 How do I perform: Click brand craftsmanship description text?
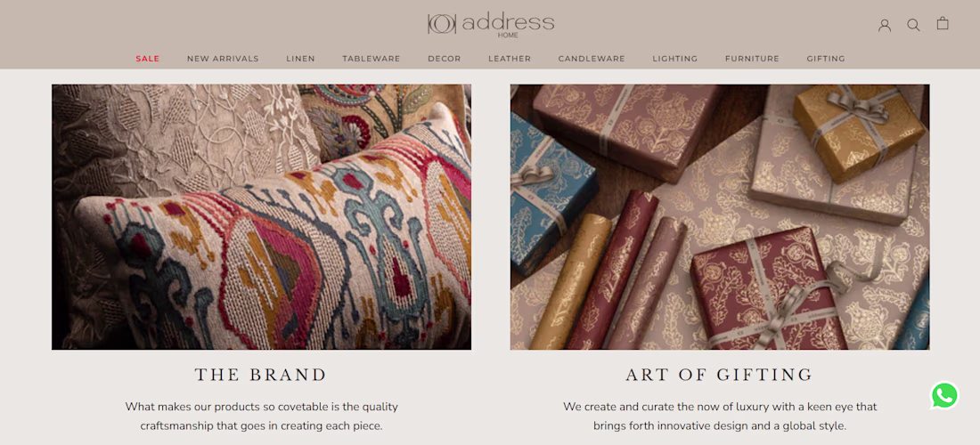pos(261,417)
